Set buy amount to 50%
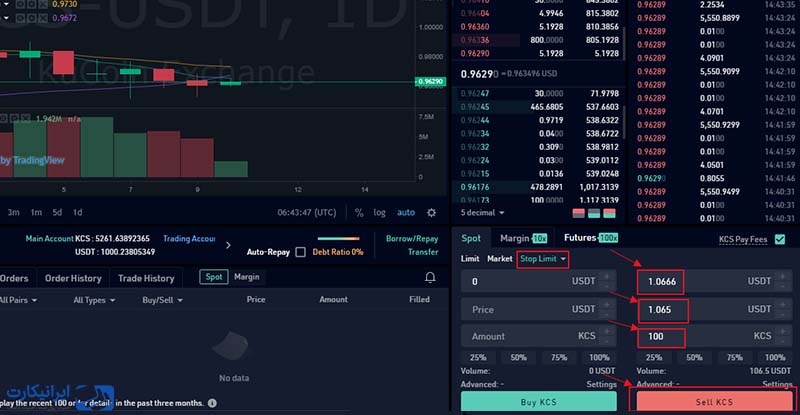 point(518,357)
